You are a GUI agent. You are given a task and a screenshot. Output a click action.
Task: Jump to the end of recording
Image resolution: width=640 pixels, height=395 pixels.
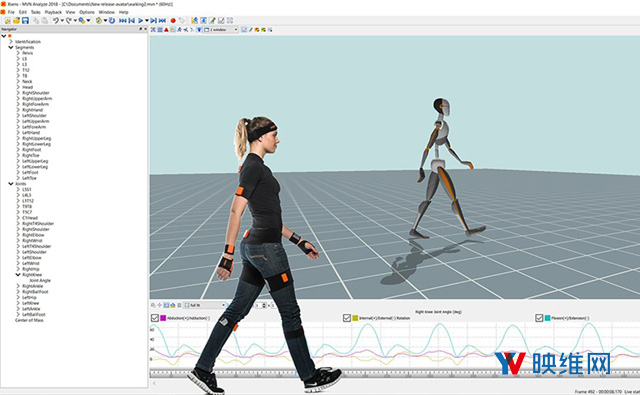tap(162, 20)
